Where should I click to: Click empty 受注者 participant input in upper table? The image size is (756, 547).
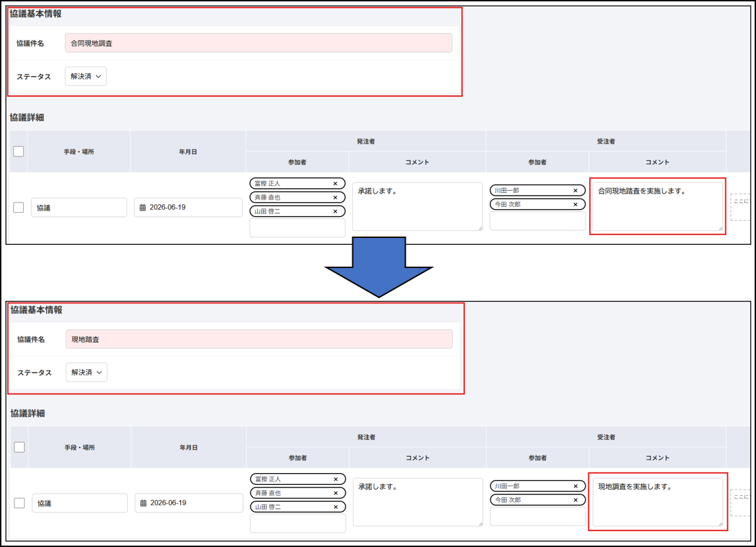(538, 221)
